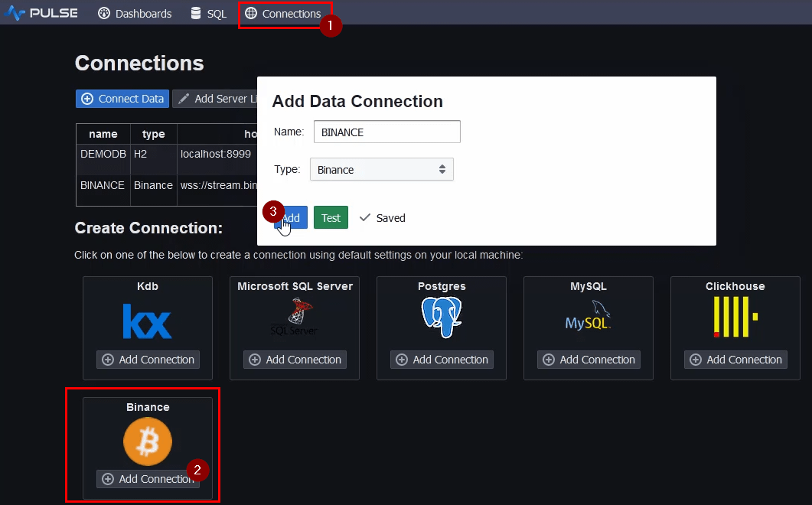Click the MySQL card title
Screen dimensions: 812x505
tap(589, 286)
